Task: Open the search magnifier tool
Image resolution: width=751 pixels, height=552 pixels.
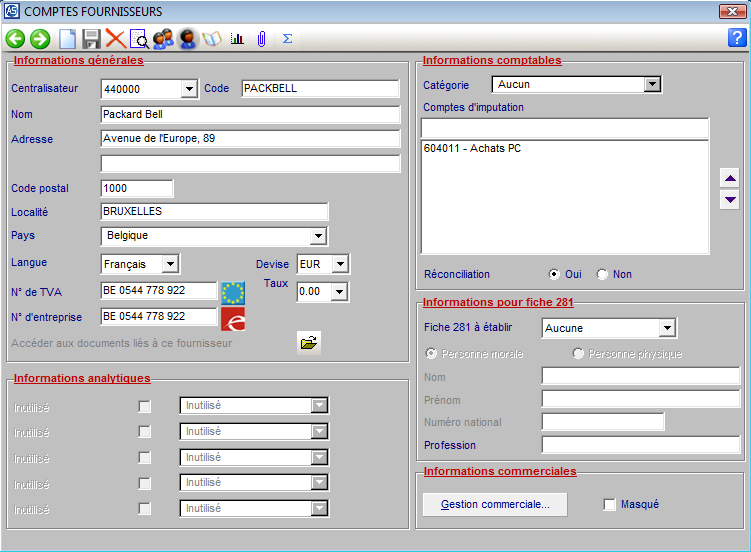Action: (140, 39)
